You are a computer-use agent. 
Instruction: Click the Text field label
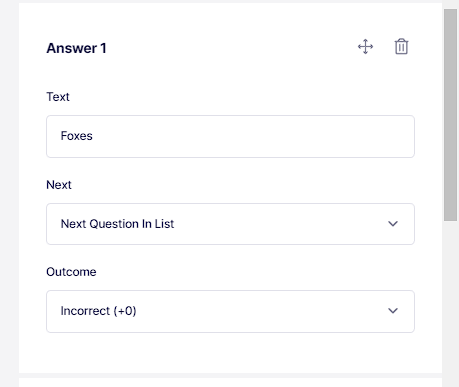coord(58,97)
